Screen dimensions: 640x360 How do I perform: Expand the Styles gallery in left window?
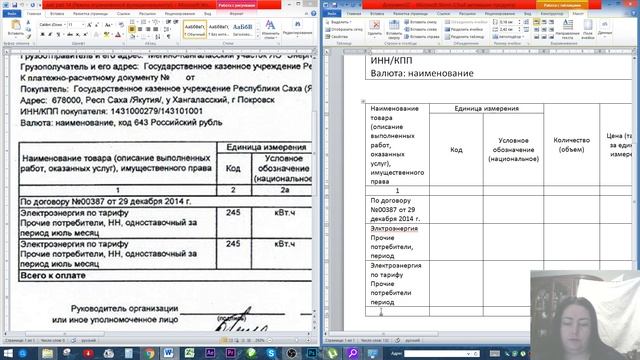pos(258,37)
